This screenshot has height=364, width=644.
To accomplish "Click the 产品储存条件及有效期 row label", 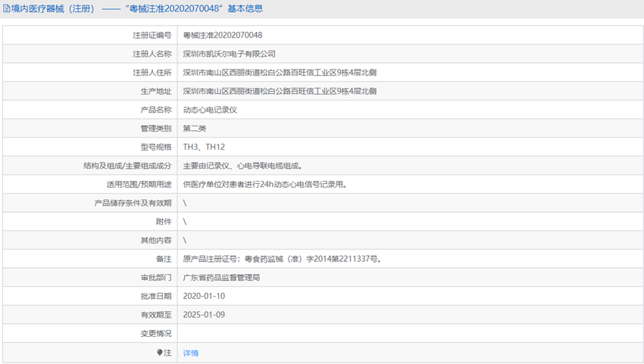I will click(133, 203).
